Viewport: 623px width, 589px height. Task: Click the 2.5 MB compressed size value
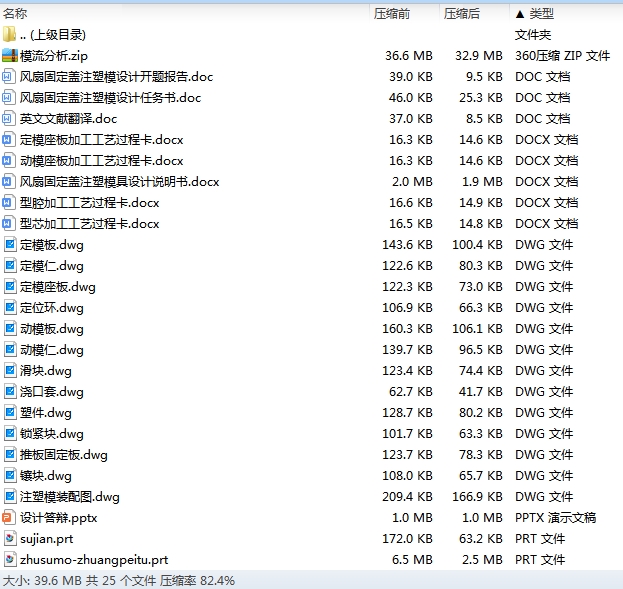pyautogui.click(x=482, y=560)
